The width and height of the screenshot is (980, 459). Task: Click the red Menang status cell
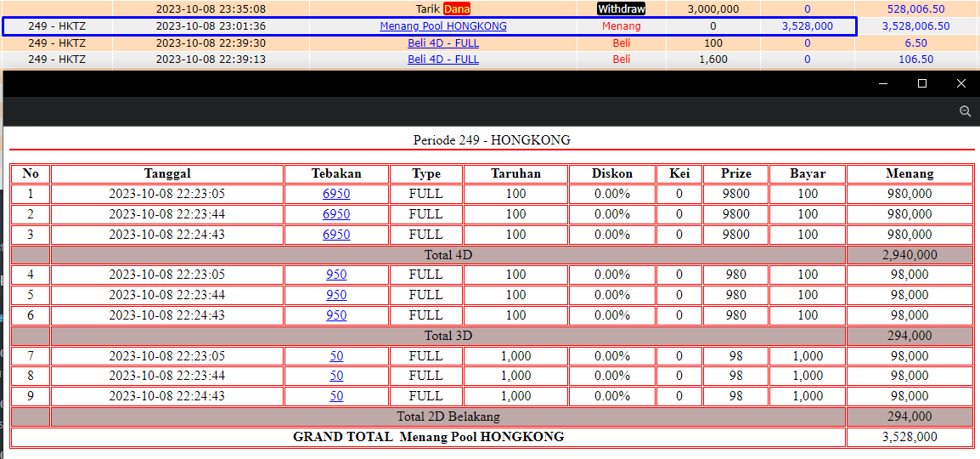tap(622, 26)
